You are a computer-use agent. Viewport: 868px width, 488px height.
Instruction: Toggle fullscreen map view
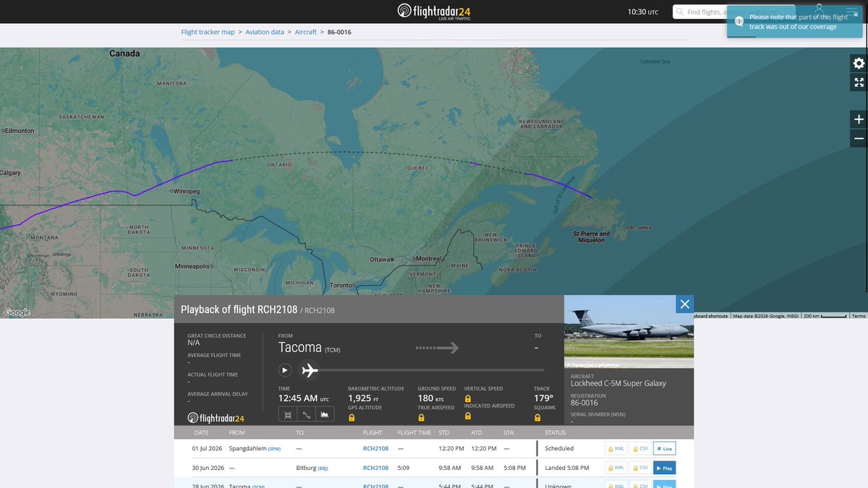coord(859,82)
